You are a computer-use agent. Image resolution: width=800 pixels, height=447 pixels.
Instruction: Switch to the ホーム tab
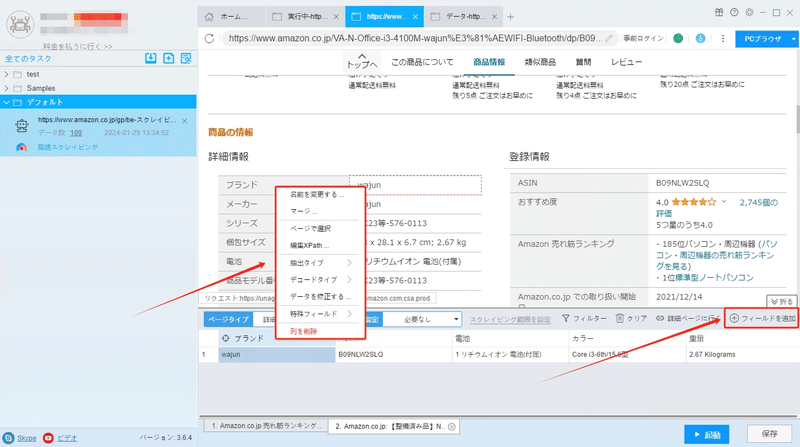point(231,17)
